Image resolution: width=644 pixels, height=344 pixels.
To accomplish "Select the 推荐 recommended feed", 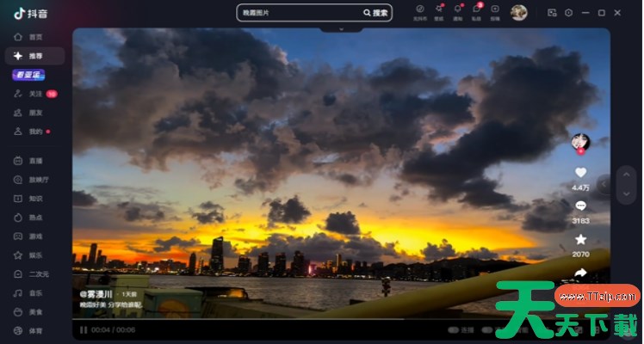I will coord(34,56).
